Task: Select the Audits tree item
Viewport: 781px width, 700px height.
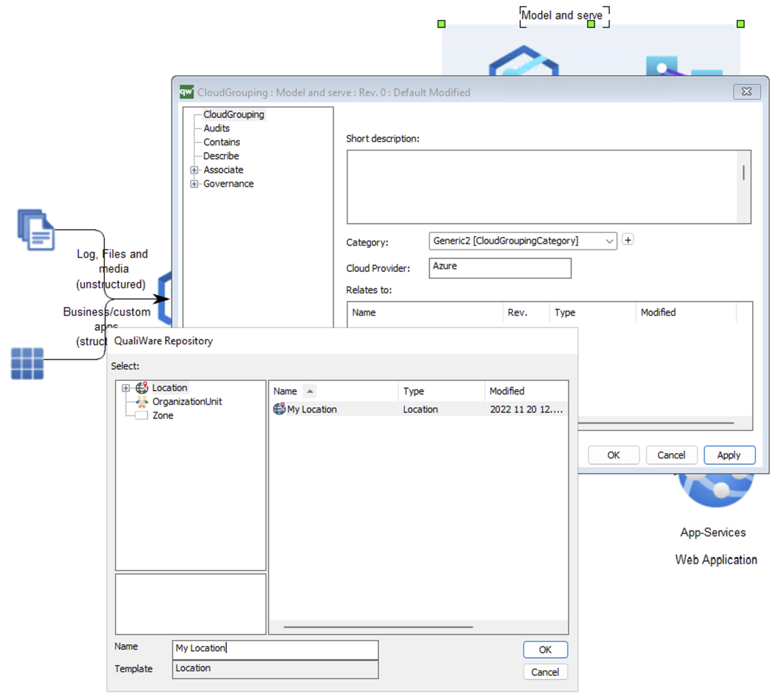Action: click(x=216, y=128)
